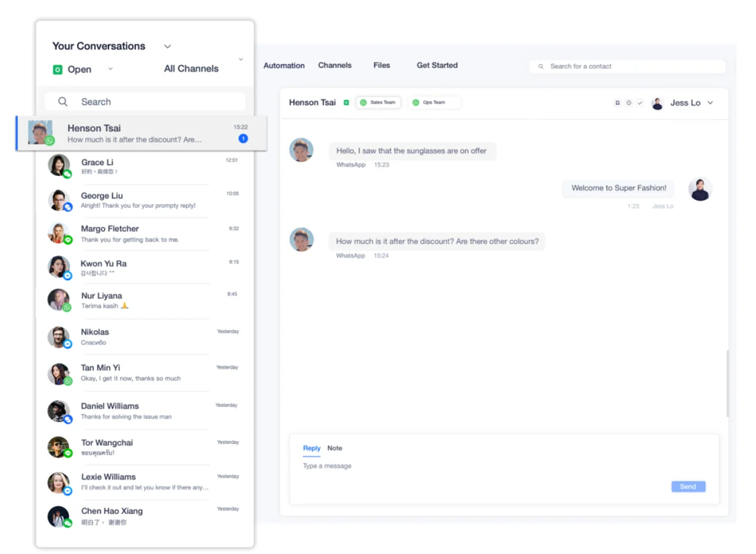
Task: Click the WhatsApp badge on Henson Tsai's avatar
Action: click(x=49, y=140)
